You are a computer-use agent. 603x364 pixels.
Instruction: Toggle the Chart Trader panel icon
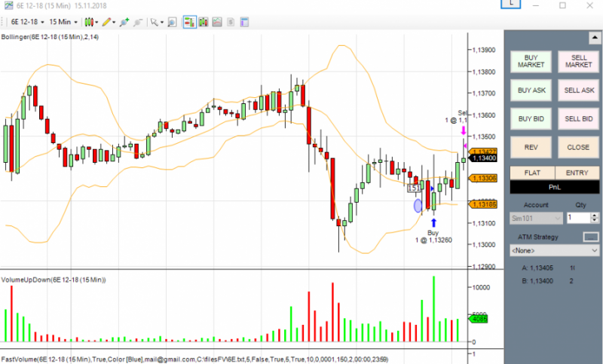tap(190, 22)
